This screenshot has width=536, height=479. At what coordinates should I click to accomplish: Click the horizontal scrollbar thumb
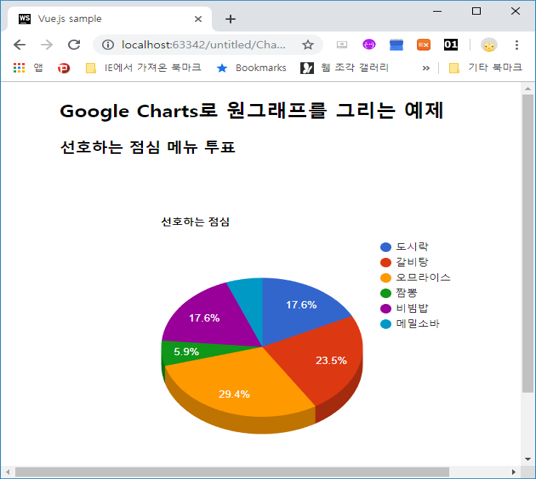[232, 472]
